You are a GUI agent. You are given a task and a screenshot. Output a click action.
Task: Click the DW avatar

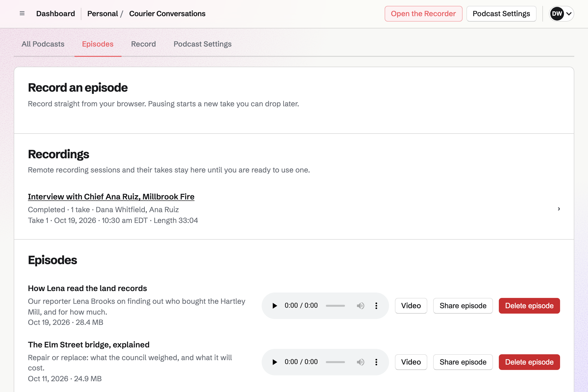pos(557,14)
